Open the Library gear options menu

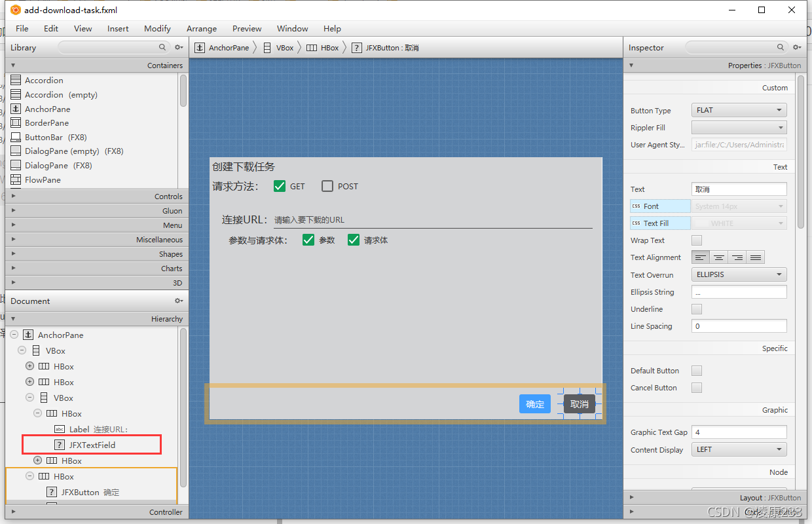pyautogui.click(x=179, y=47)
